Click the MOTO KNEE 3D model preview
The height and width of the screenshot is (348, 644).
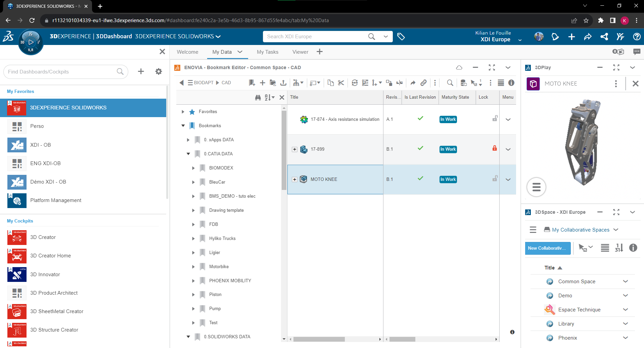pyautogui.click(x=583, y=142)
